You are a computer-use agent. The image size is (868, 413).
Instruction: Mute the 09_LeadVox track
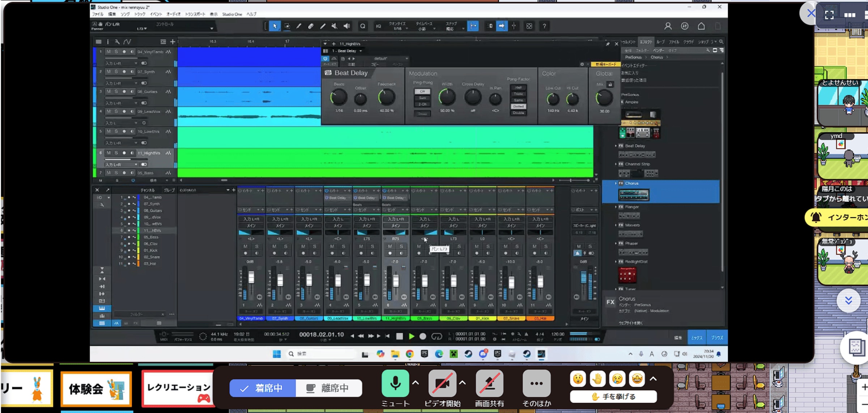point(109,111)
